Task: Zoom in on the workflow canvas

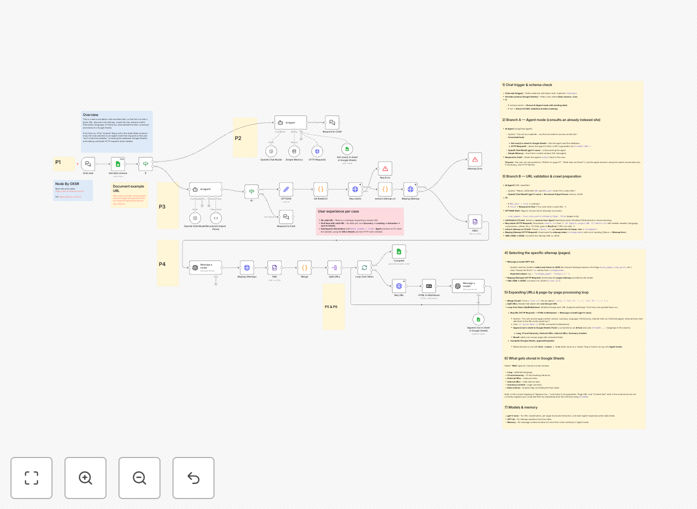Action: coord(85,478)
